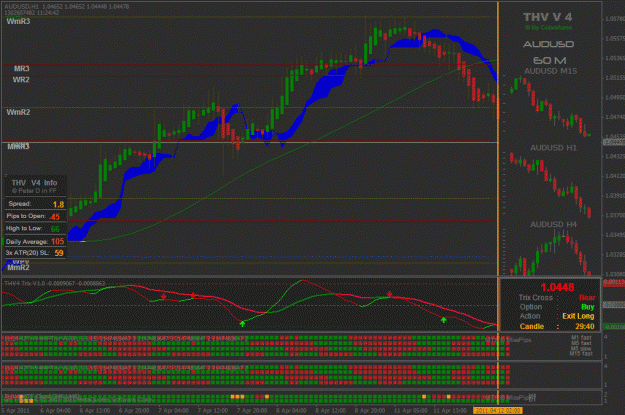This screenshot has width=625, height=415.
Task: Click the 6 Apr 12:00 time label
Action: click(95, 410)
